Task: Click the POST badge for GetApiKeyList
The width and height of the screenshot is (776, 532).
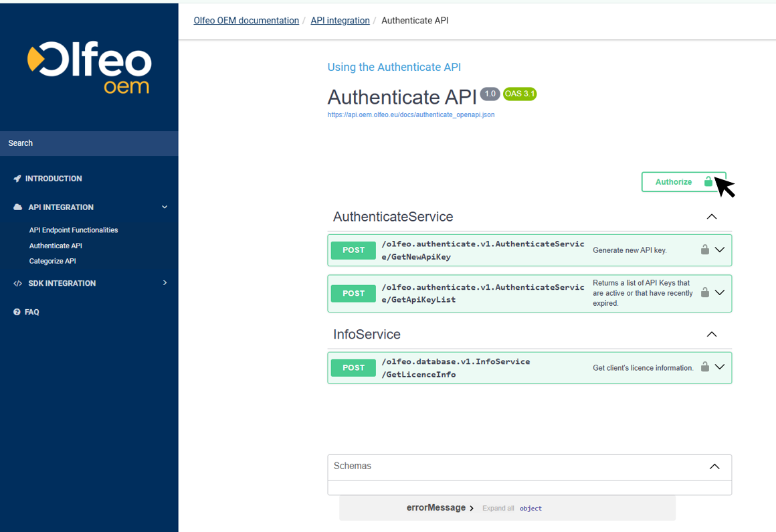Action: (x=353, y=294)
